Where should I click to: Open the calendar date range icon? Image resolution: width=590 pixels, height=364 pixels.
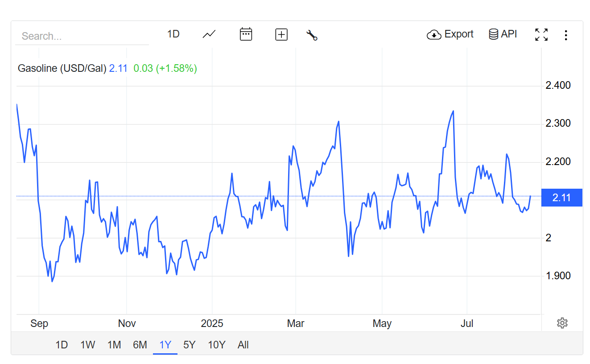246,34
